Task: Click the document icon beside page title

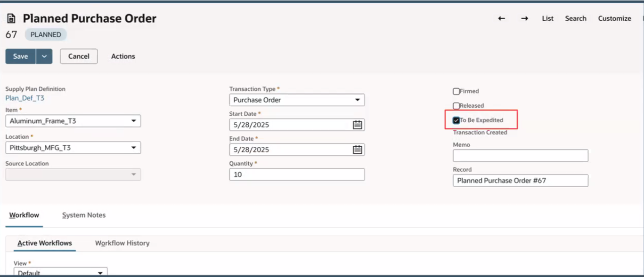Action: click(x=11, y=19)
